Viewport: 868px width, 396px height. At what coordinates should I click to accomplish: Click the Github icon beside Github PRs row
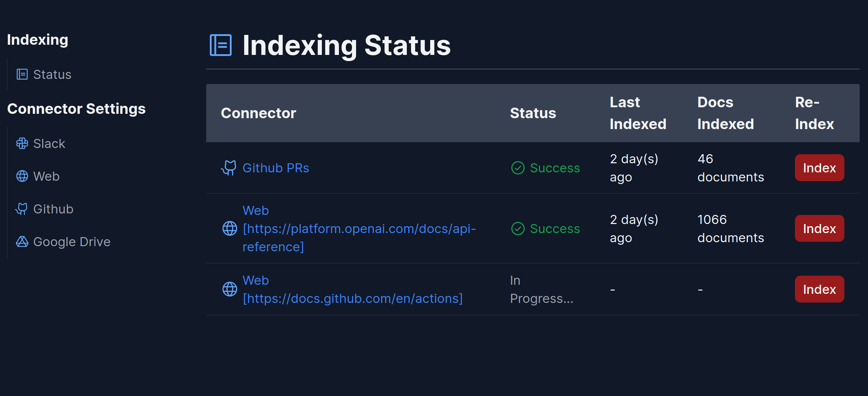[229, 168]
